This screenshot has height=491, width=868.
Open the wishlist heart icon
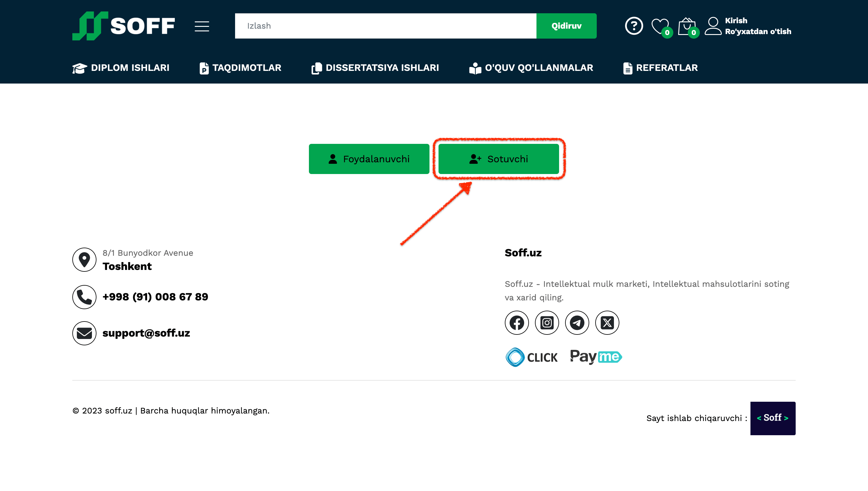click(x=660, y=26)
